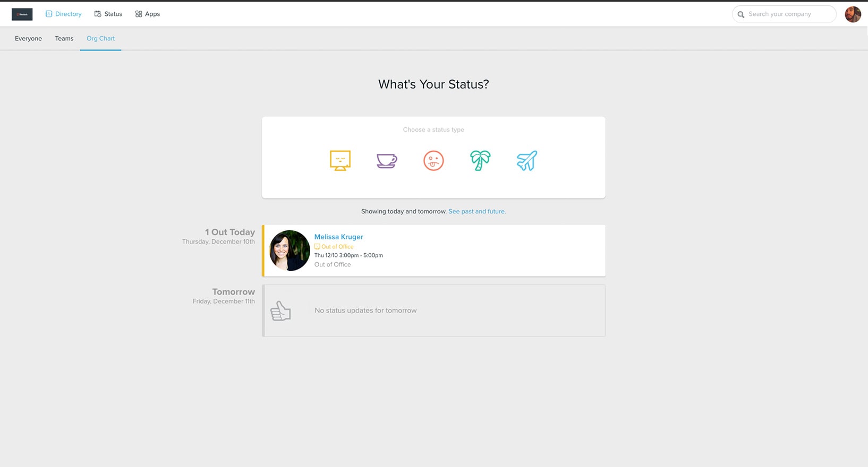The width and height of the screenshot is (868, 467).
Task: Click the orange 'Out of Office' status label
Action: coord(337,247)
